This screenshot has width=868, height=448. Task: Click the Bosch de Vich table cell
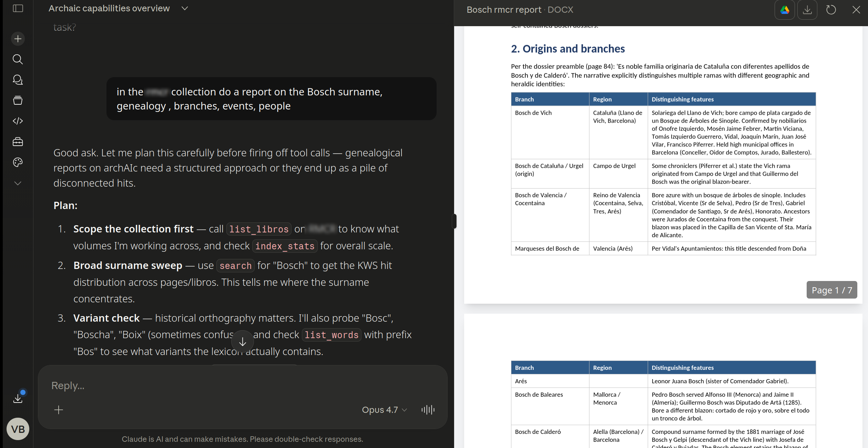(550, 132)
